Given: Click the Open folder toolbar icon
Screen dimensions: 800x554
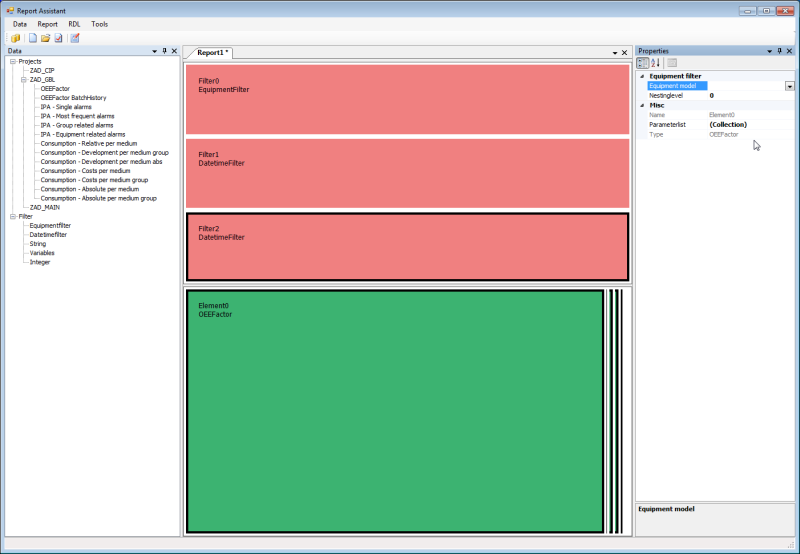Looking at the screenshot, I should coord(45,38).
